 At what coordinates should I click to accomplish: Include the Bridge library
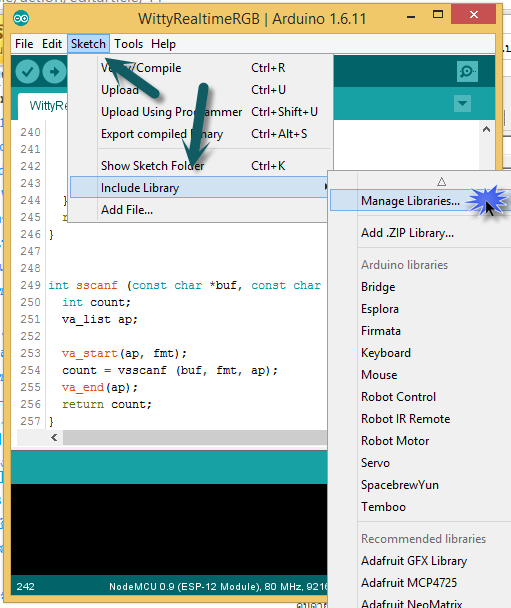(420, 287)
